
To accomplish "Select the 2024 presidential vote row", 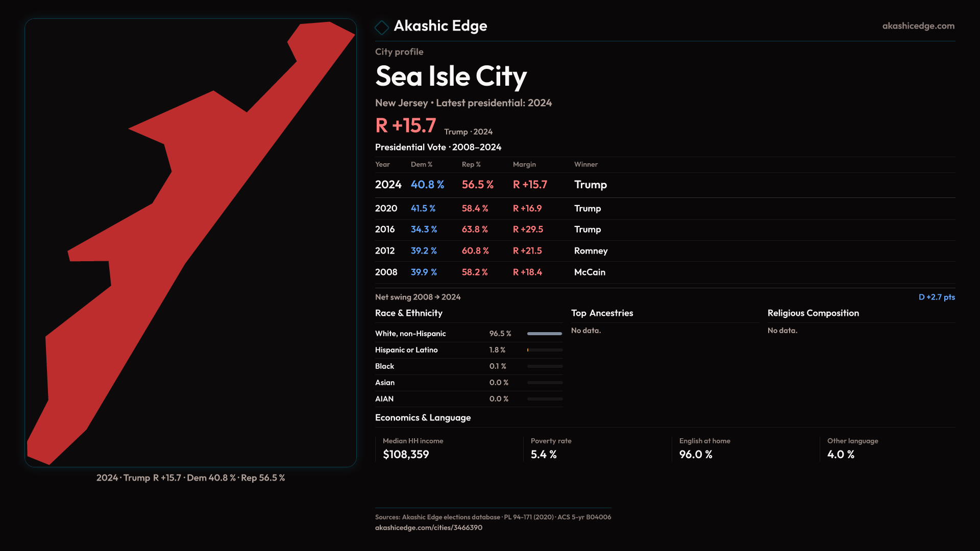I will coord(665,185).
